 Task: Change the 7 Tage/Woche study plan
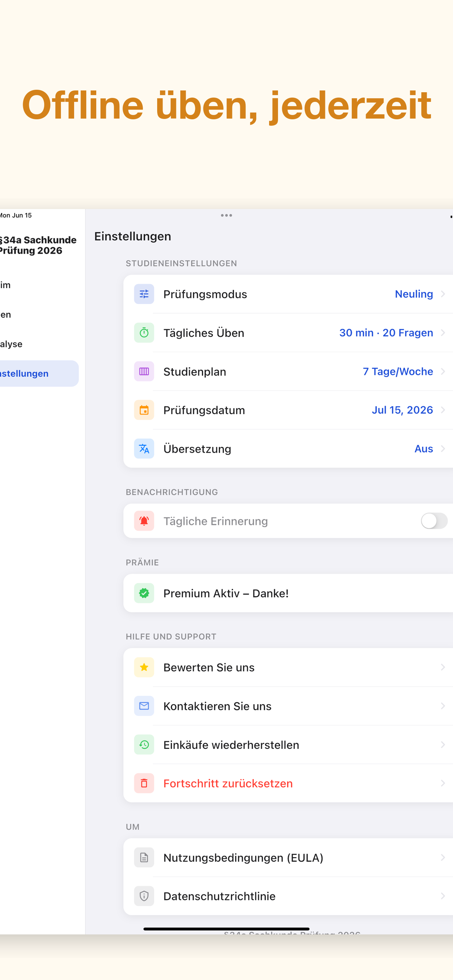(x=398, y=371)
